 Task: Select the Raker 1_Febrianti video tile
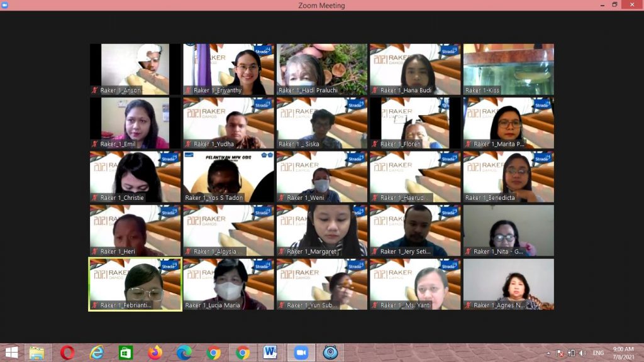(135, 284)
